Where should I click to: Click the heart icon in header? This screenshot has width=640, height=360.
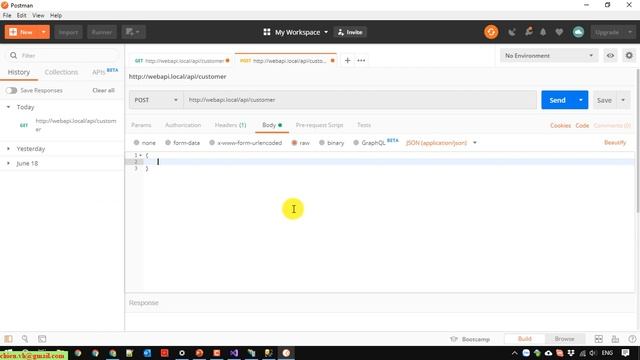click(x=559, y=32)
